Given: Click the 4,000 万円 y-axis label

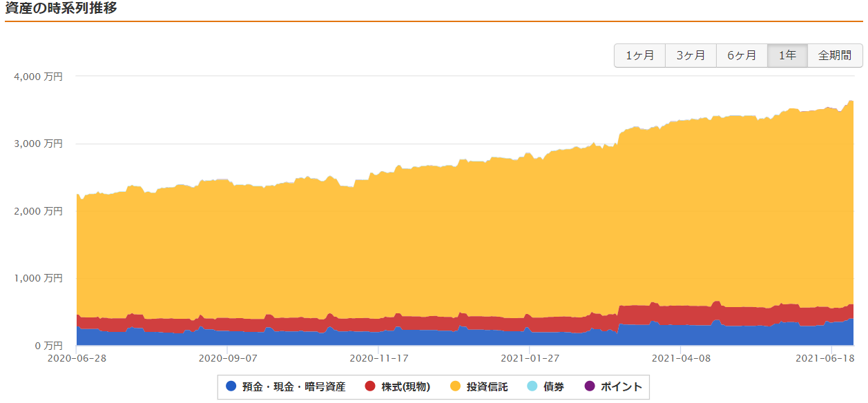Looking at the screenshot, I should (38, 77).
